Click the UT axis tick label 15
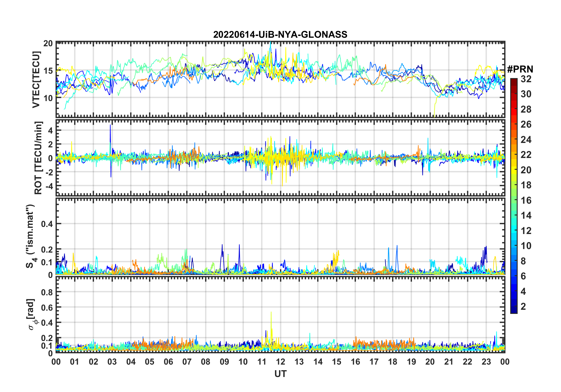Screen dimensions: 561x392 (337, 362)
